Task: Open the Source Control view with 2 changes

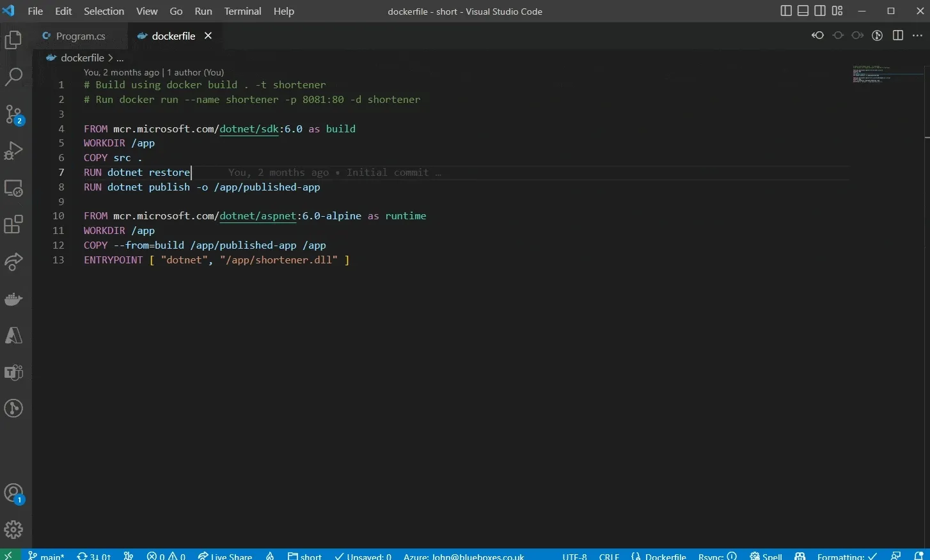Action: [x=14, y=115]
